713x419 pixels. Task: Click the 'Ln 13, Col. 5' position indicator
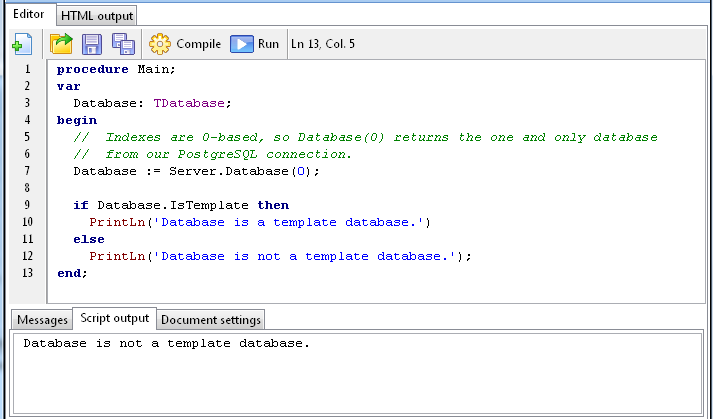[323, 44]
